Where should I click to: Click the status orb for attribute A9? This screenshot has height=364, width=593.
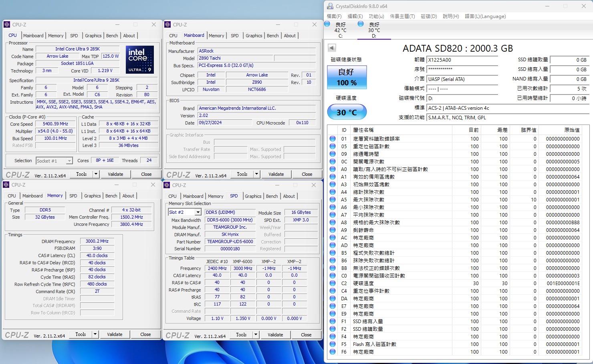[333, 230]
